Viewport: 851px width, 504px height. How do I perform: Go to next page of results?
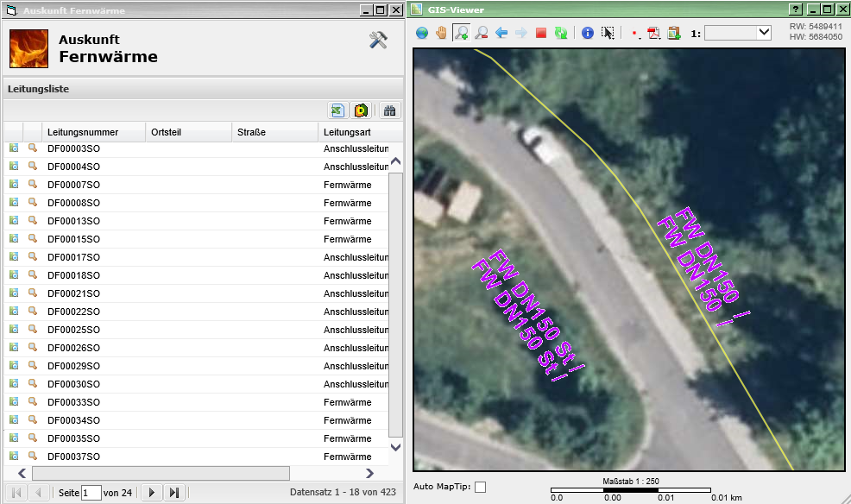click(152, 493)
